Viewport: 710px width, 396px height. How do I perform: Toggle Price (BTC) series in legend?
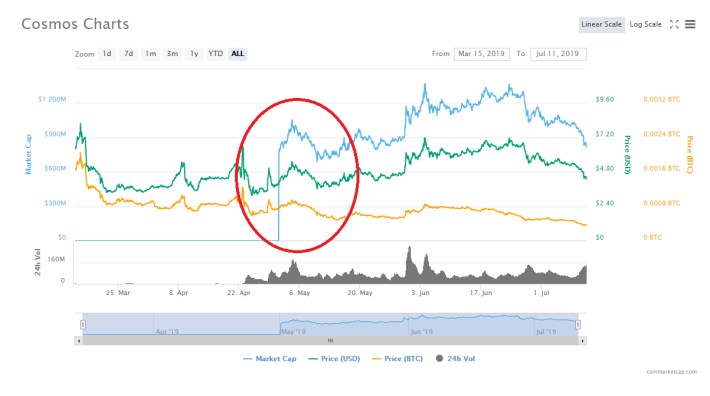pyautogui.click(x=398, y=358)
